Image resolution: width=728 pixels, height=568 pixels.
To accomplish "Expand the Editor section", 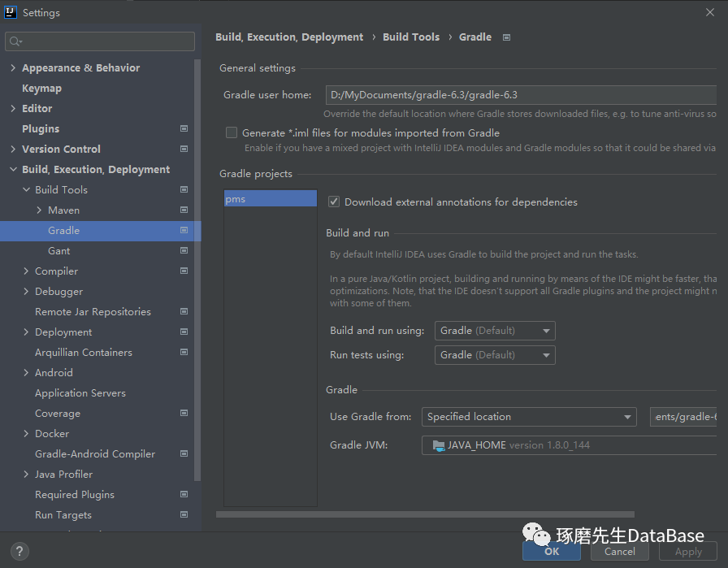I will 13,108.
